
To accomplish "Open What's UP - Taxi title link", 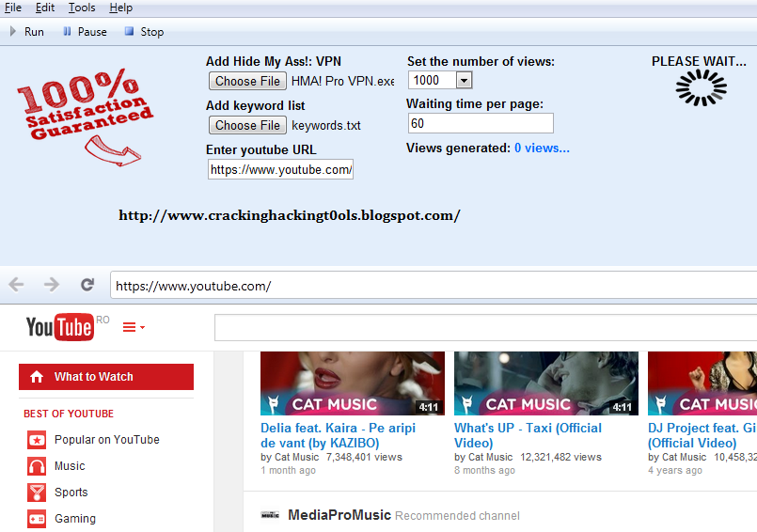I will pos(528,435).
